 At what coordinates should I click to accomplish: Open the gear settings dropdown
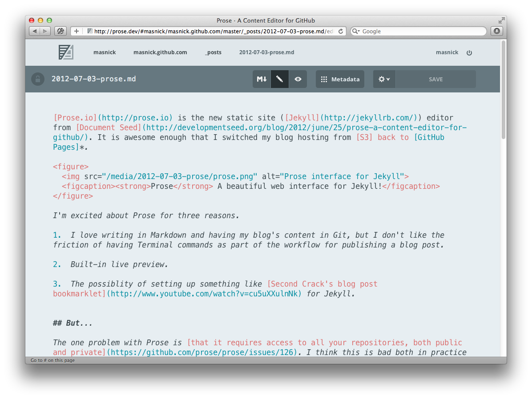pos(384,79)
